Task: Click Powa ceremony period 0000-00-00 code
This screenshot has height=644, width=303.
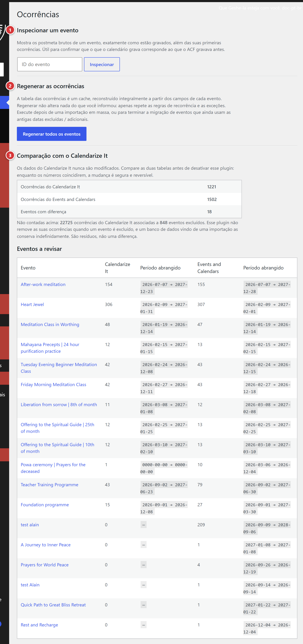Action: pyautogui.click(x=164, y=468)
